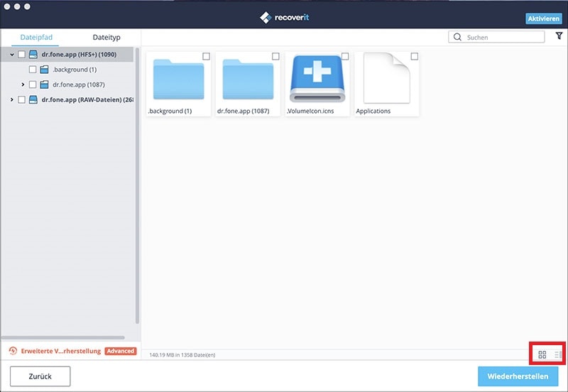Click the Applications file name label

coord(373,111)
